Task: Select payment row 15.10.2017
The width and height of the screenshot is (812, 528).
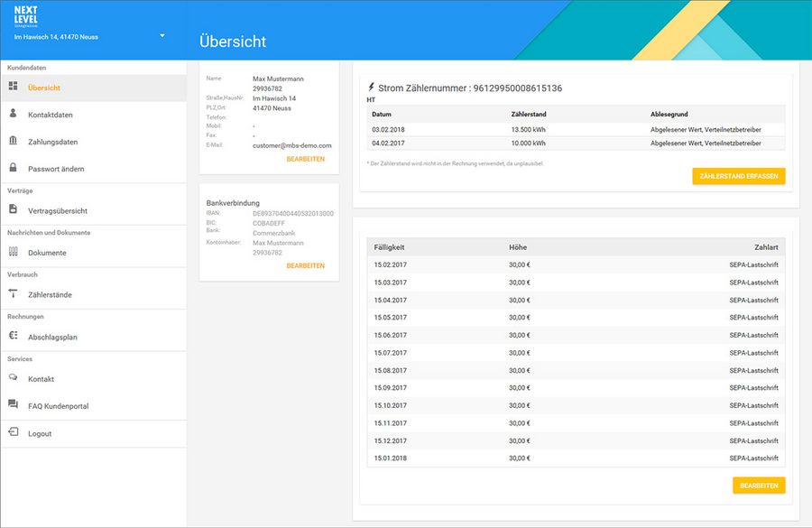Action: [x=576, y=406]
